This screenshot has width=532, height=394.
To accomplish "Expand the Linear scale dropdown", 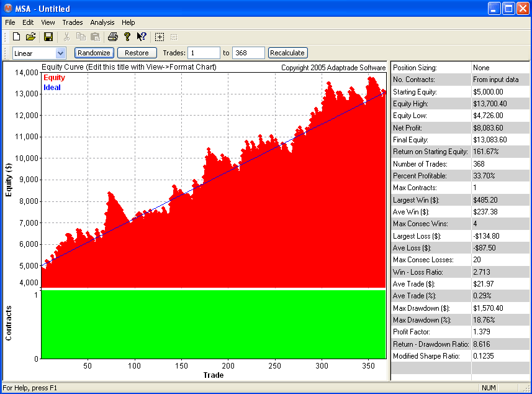I will [60, 53].
